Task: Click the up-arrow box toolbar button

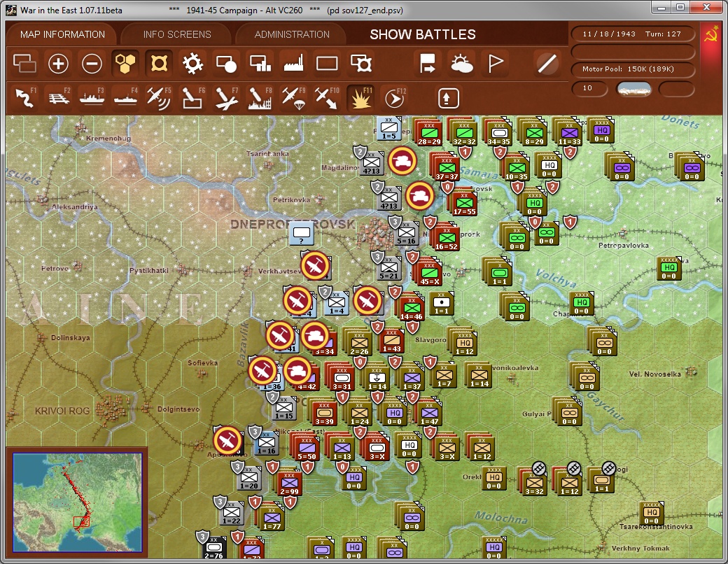Action: [448, 98]
